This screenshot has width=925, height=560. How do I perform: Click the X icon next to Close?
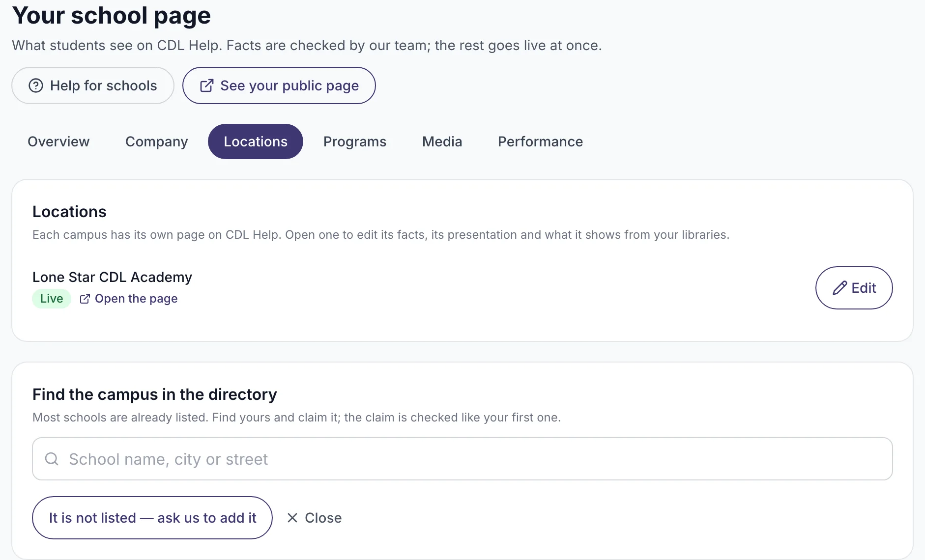pyautogui.click(x=292, y=518)
